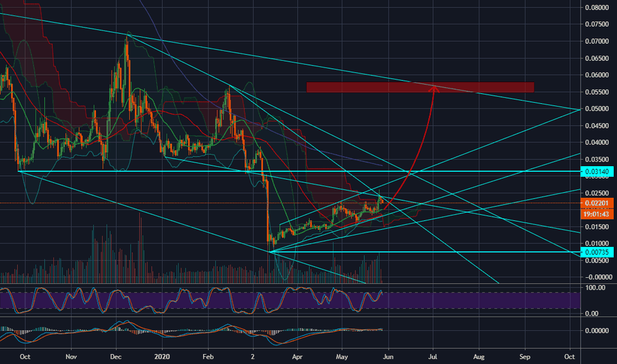
Task: Select the 0.02500 price axis label
Action: [597, 193]
